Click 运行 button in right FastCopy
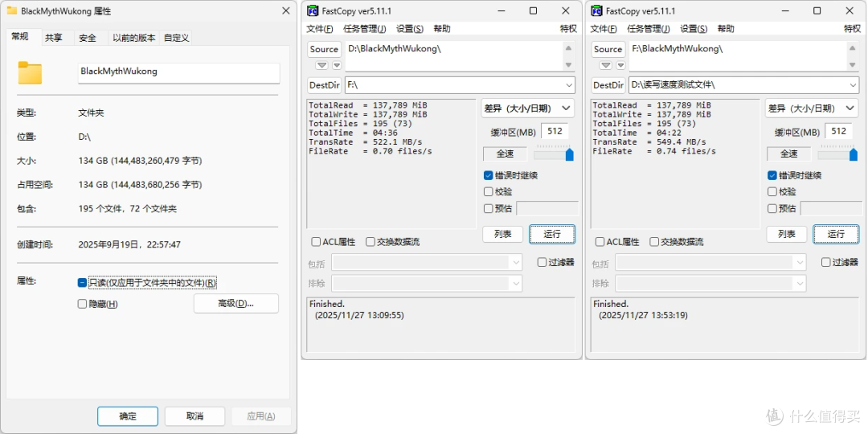Image resolution: width=868 pixels, height=434 pixels. click(837, 234)
